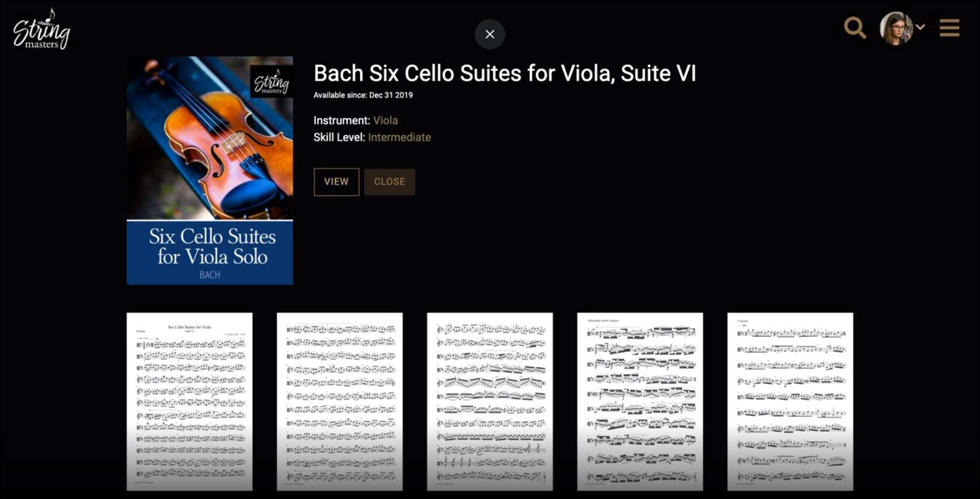
Task: Click the VIEW button
Action: click(336, 182)
